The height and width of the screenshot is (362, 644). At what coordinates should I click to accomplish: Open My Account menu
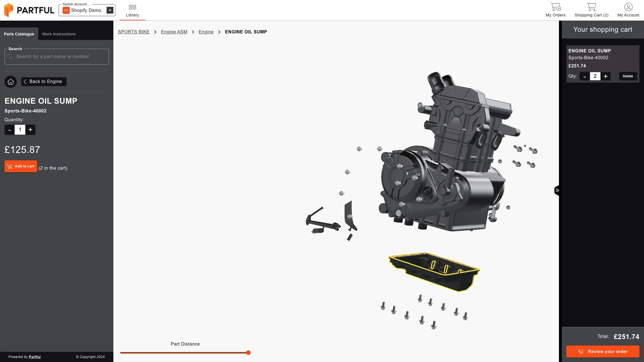tap(628, 10)
